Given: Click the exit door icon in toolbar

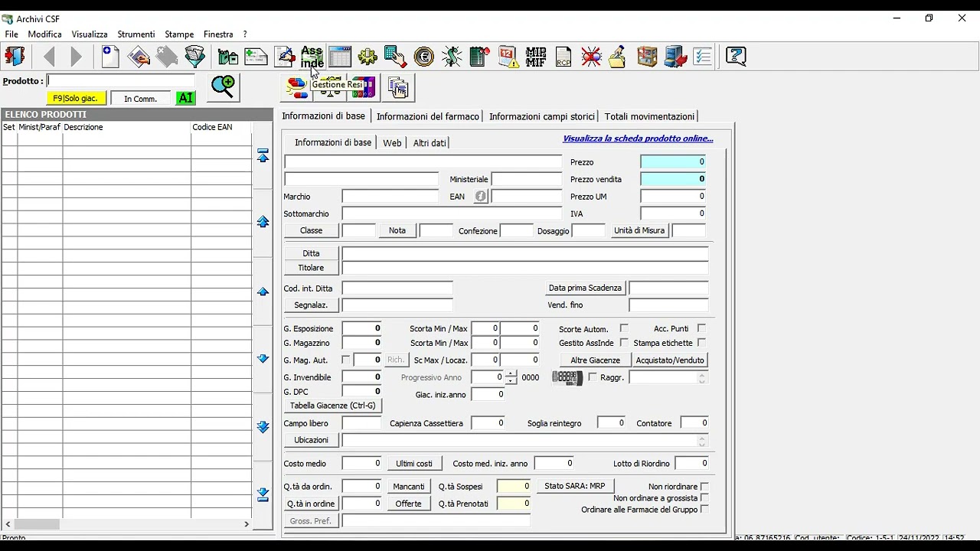Looking at the screenshot, I should [x=15, y=57].
